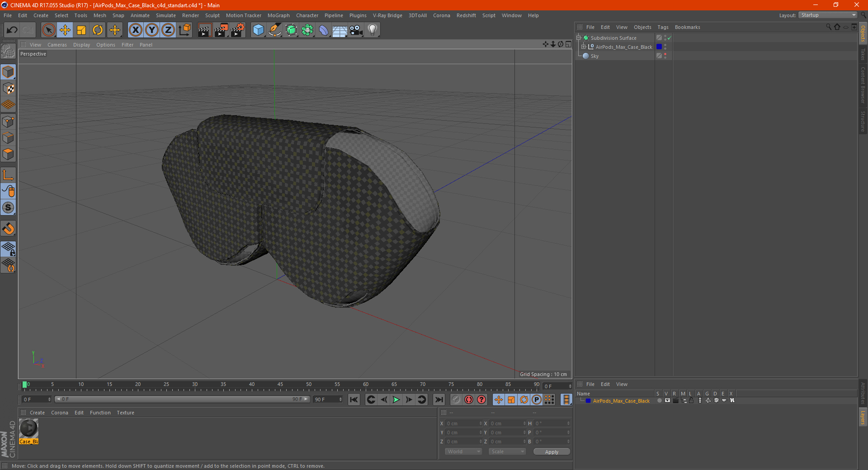Add a Light object bulb icon
The height and width of the screenshot is (470, 868).
[373, 30]
